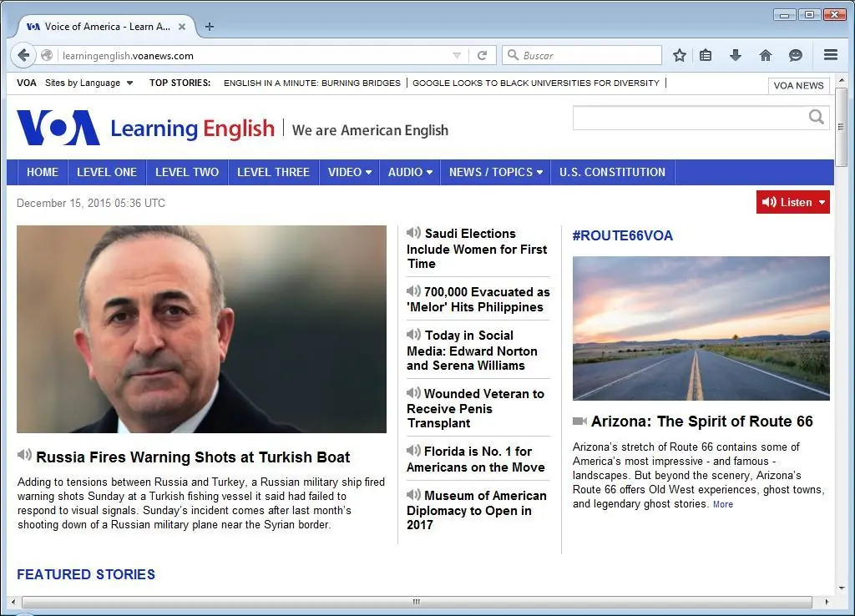This screenshot has width=855, height=616.
Task: Open the chat bubble toolbar icon
Action: (796, 55)
